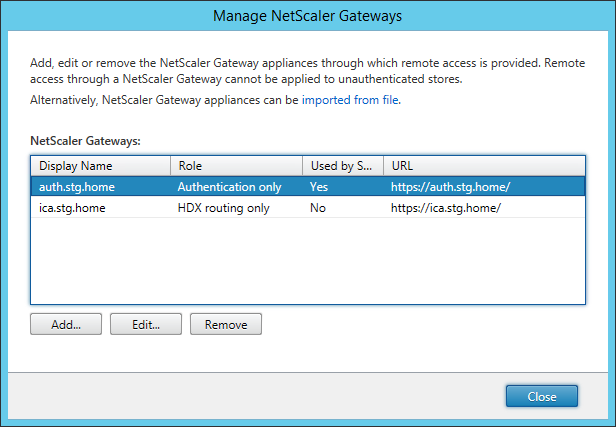Click the 'Authentication only' role cell
Viewport: 616px width, 428px height.
coord(229,186)
